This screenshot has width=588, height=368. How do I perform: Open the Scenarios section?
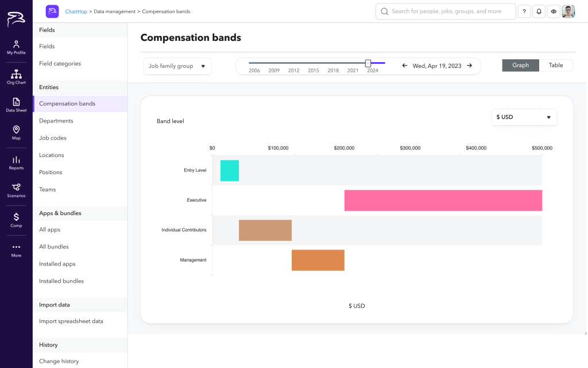(x=16, y=190)
